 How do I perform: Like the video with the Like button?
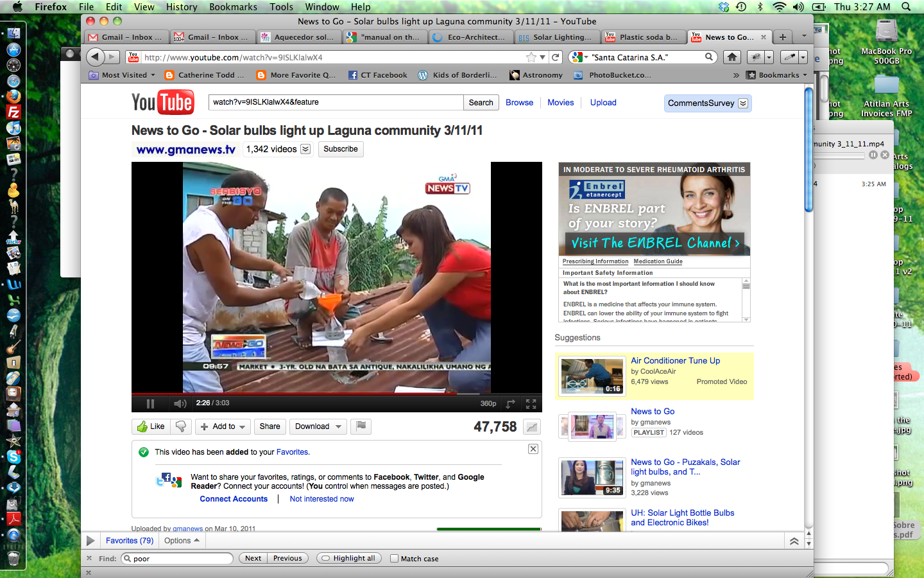pyautogui.click(x=151, y=426)
